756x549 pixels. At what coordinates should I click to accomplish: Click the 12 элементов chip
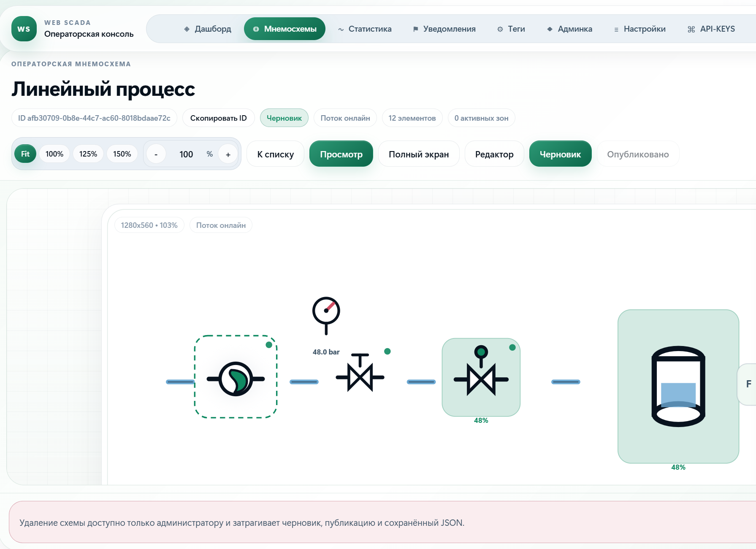[x=412, y=118]
